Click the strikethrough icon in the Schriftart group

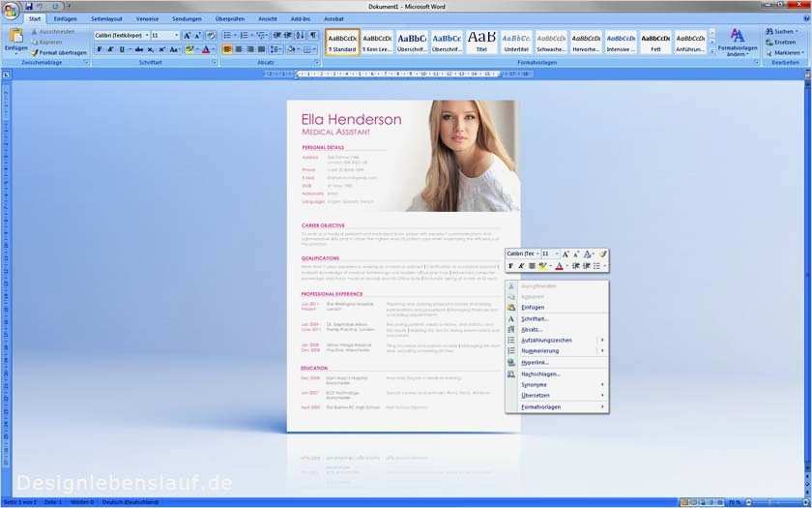coord(139,49)
